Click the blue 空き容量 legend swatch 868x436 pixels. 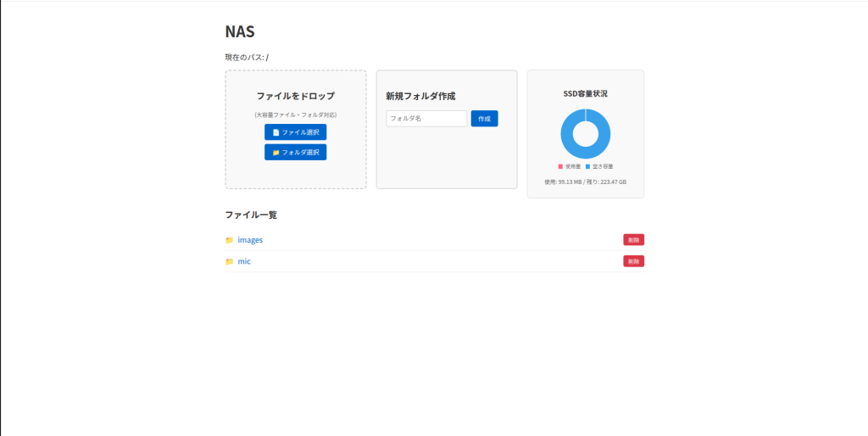(587, 166)
